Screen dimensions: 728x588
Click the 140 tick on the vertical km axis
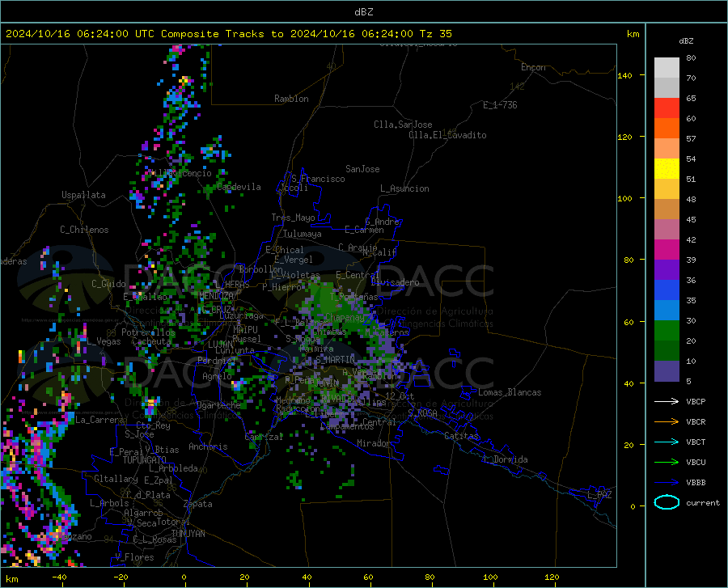(624, 75)
